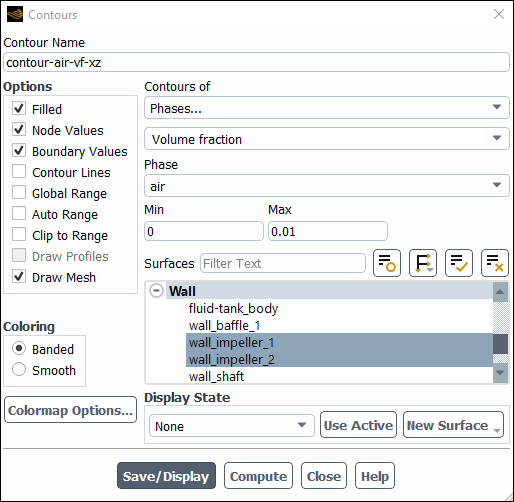
Task: Select wall_shaft in the surfaces list
Action: click(x=216, y=376)
